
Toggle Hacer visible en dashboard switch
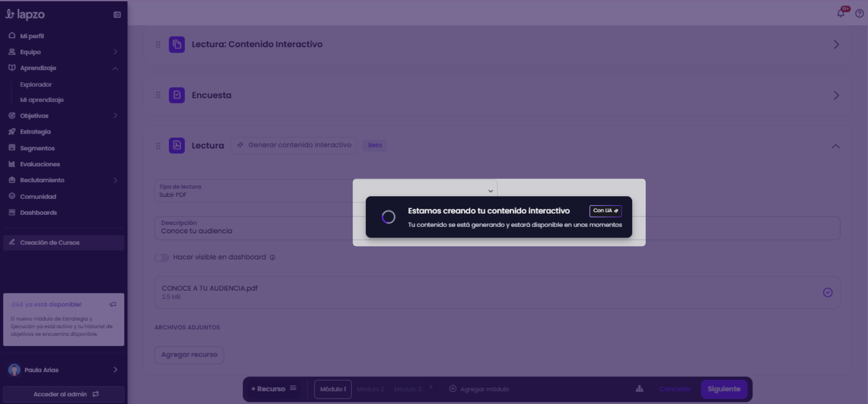point(162,257)
